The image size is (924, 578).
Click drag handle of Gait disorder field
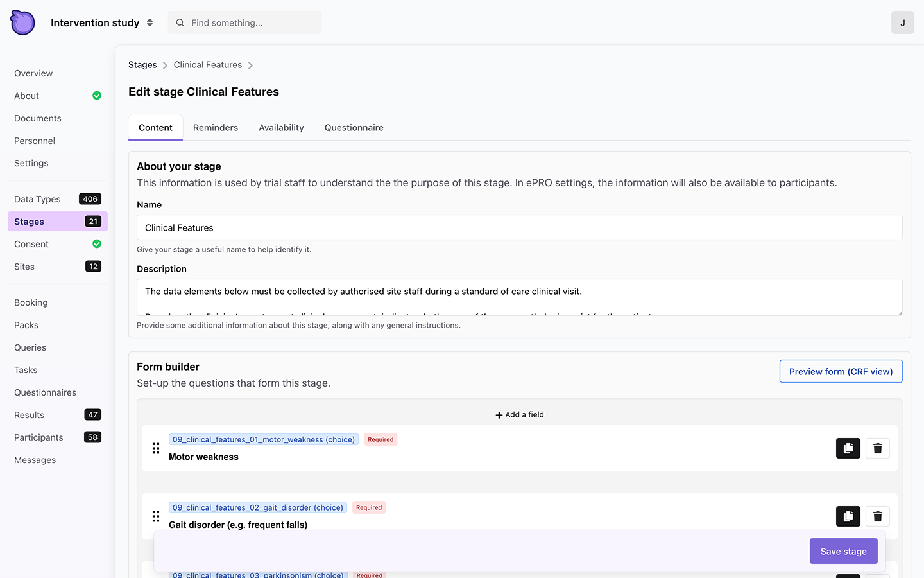[x=156, y=516]
